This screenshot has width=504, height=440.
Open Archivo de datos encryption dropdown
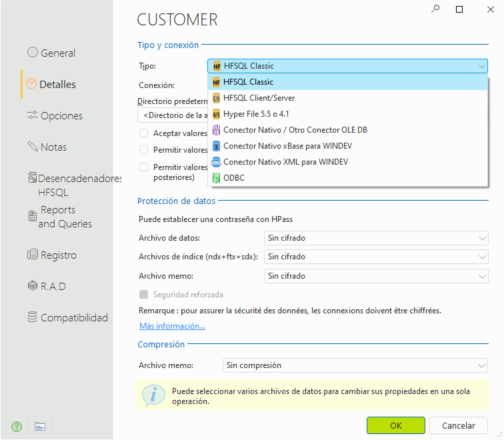pos(376,238)
